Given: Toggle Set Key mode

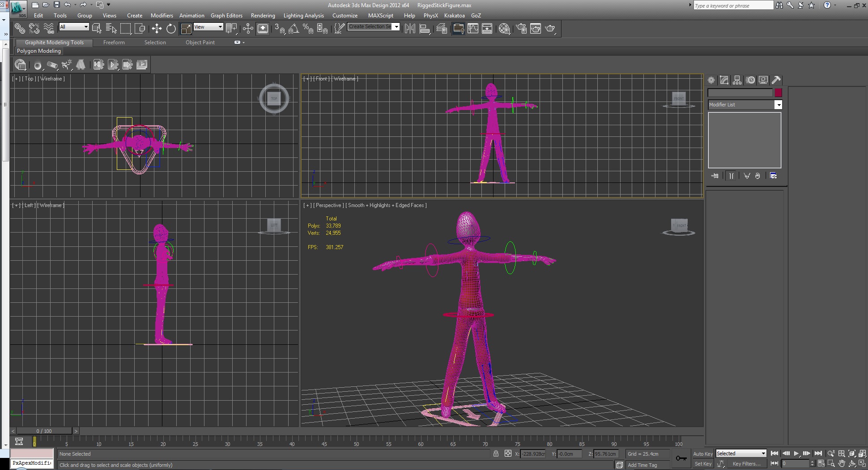Looking at the screenshot, I should (x=703, y=464).
